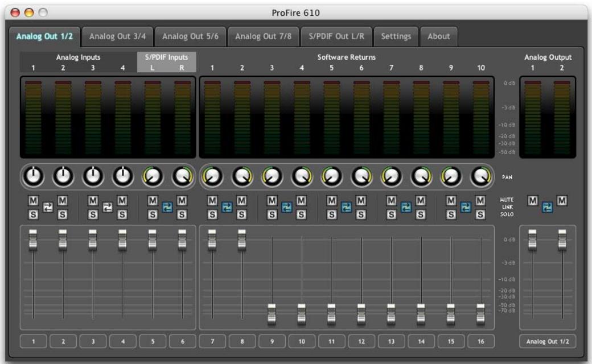Solo Analog Input 1
The height and width of the screenshot is (364, 592).
click(x=33, y=214)
